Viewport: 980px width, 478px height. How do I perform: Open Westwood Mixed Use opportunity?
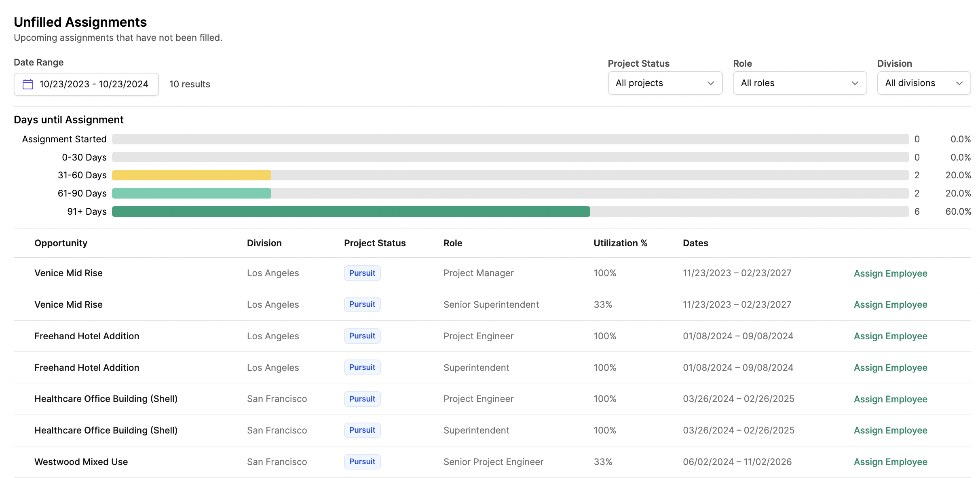(81, 462)
